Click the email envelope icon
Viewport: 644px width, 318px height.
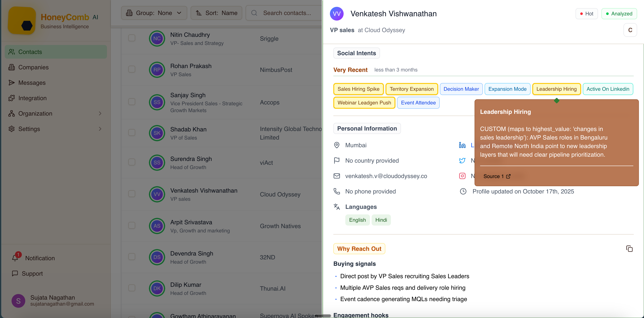[337, 176]
